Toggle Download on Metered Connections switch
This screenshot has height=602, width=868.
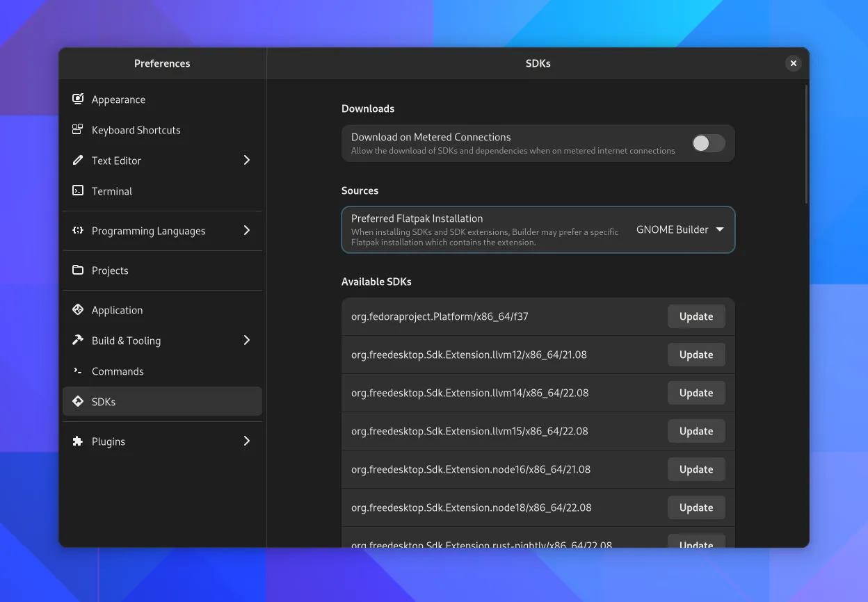click(x=708, y=143)
